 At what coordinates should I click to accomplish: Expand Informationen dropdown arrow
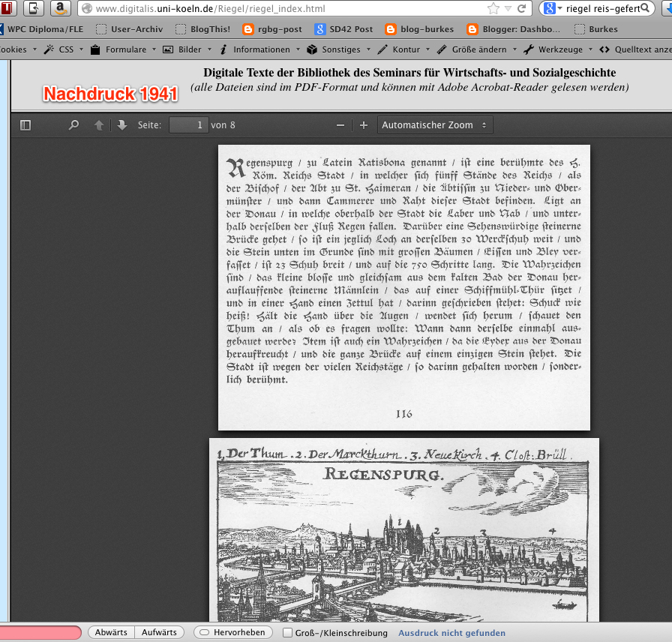click(x=298, y=49)
